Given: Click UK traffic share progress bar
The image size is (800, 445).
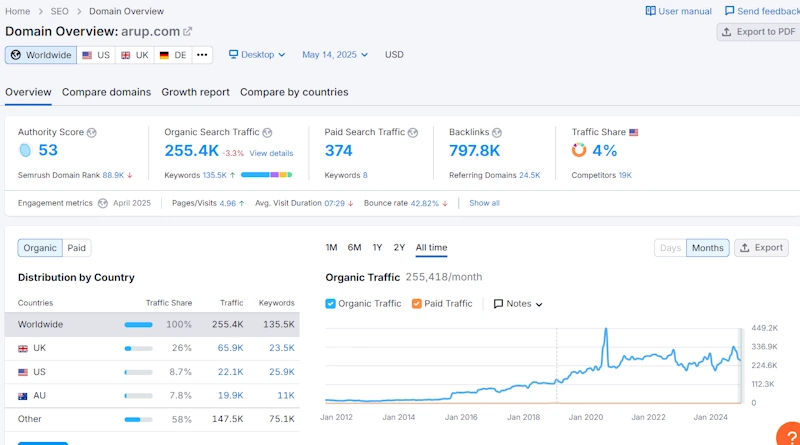Looking at the screenshot, I should pos(138,349).
